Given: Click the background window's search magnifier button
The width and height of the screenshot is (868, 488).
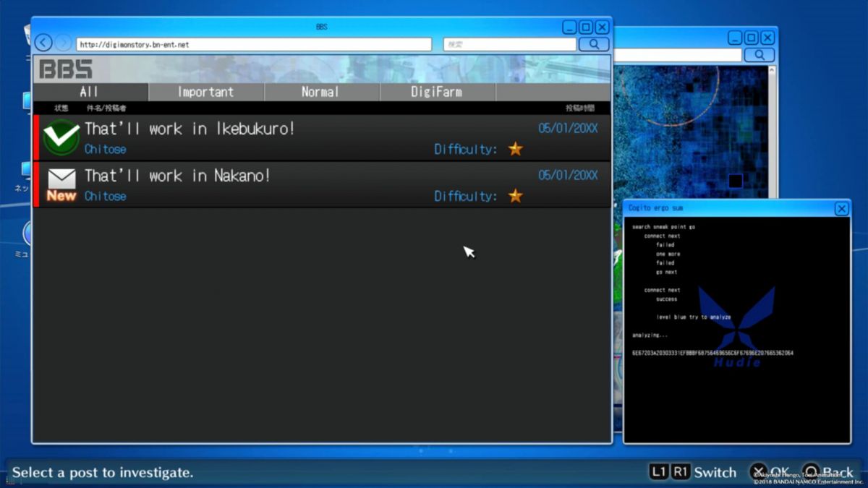Looking at the screenshot, I should pos(759,55).
